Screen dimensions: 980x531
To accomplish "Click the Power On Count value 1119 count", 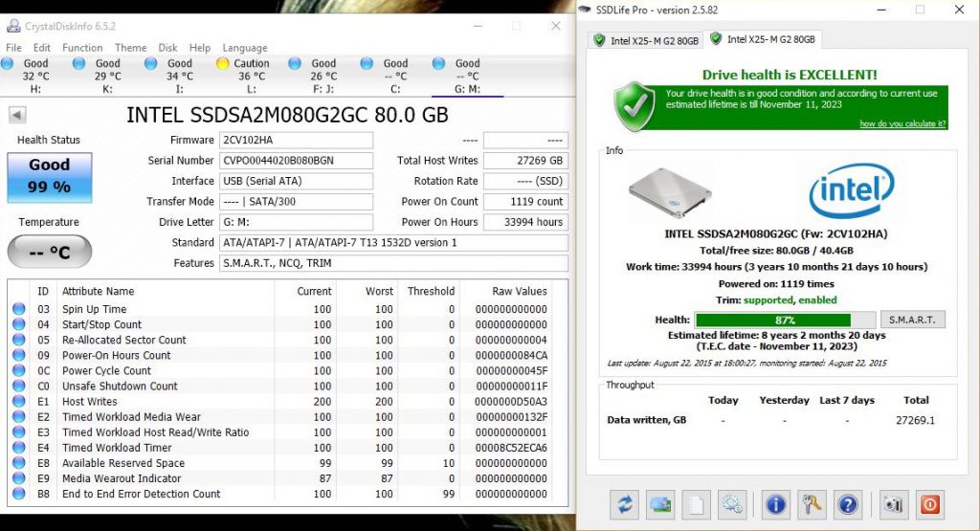I will [x=525, y=202].
